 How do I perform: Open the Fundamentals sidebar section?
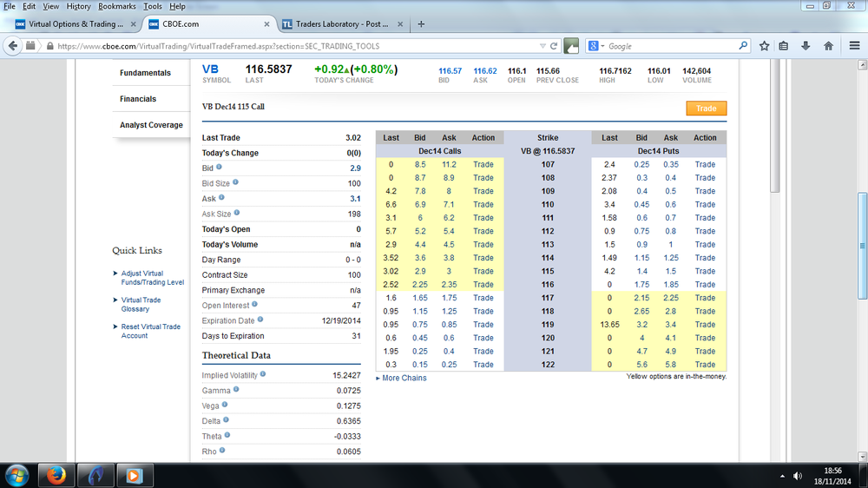pyautogui.click(x=145, y=73)
